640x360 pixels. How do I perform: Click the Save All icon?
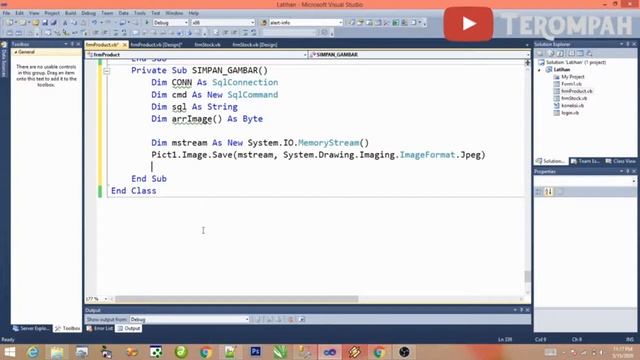coord(53,22)
